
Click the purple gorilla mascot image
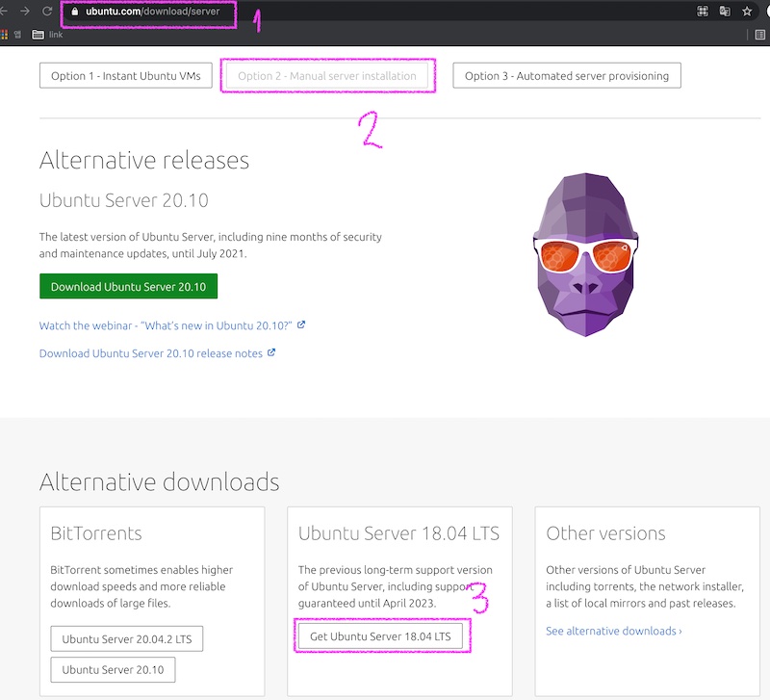[x=585, y=254]
